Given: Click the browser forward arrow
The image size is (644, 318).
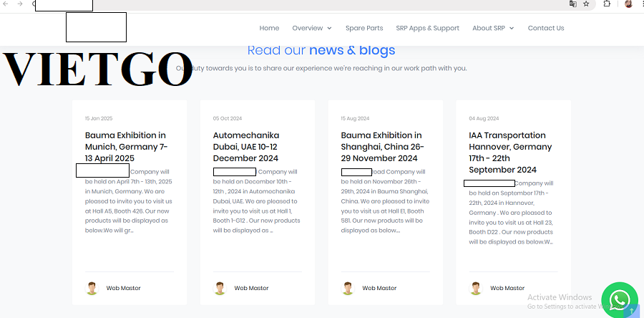Looking at the screenshot, I should pos(19,4).
